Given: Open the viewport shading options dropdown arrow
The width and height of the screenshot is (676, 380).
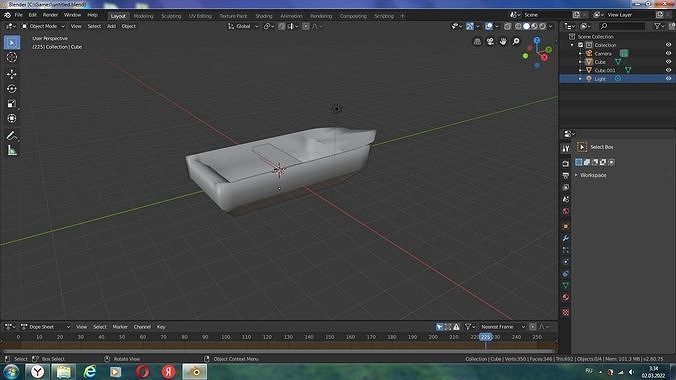Looking at the screenshot, I should pos(551,26).
